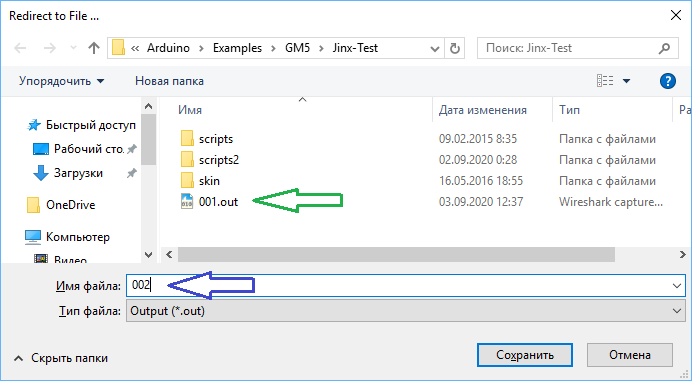Click the horizontal scrollbar thumb

coord(396,255)
